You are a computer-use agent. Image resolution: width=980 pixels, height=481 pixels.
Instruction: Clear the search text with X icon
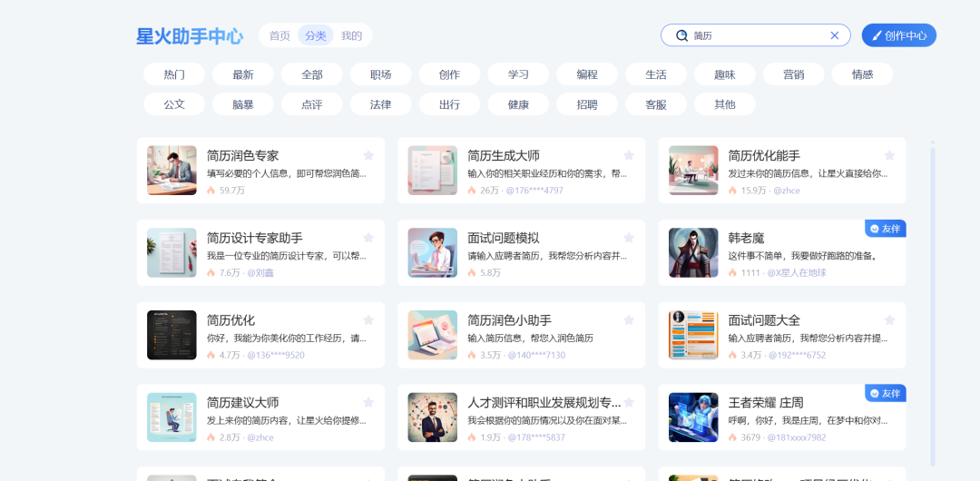tap(835, 35)
